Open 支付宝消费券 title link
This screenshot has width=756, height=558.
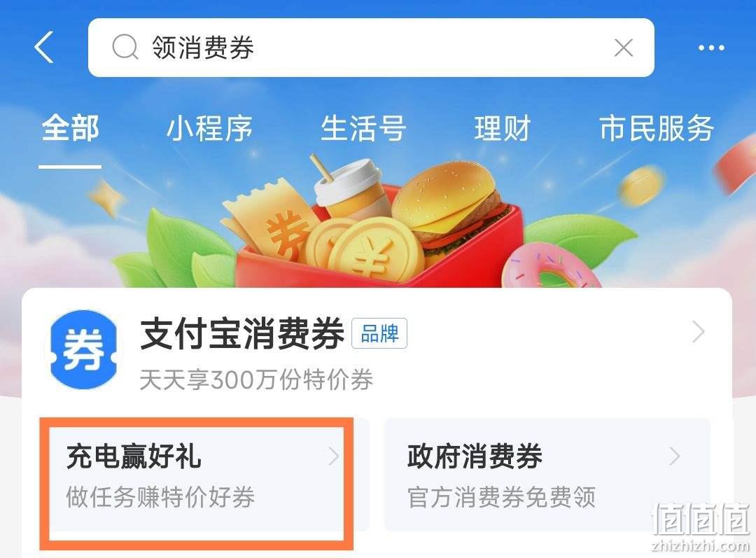coord(242,333)
